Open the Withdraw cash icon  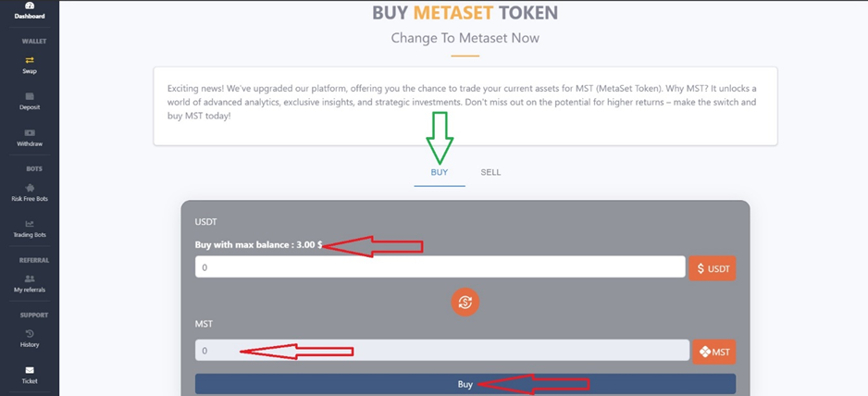click(x=30, y=133)
